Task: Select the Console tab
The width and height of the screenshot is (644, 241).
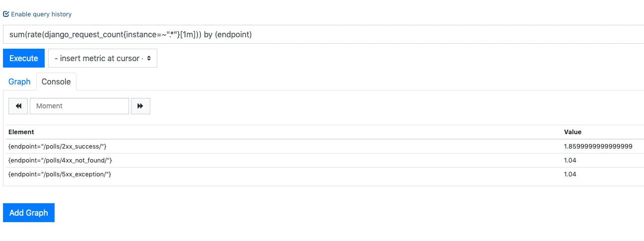Action: tap(56, 81)
